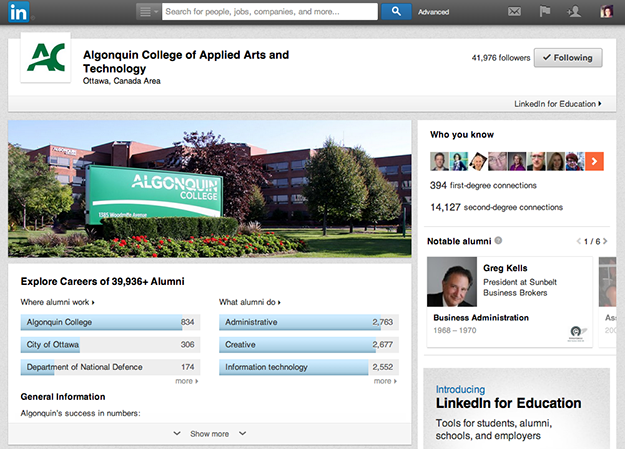Viewport: 625px width, 449px height.
Task: Click the 41,976 followers count
Action: 501,58
